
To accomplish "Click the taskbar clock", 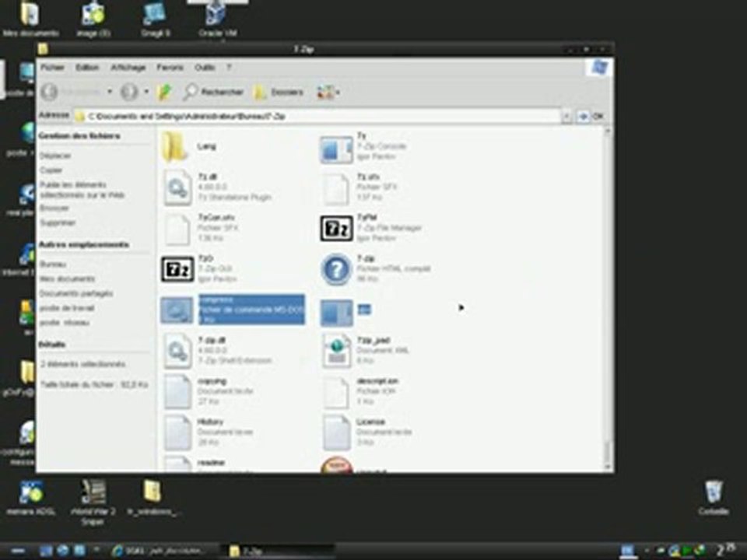I will tap(727, 551).
